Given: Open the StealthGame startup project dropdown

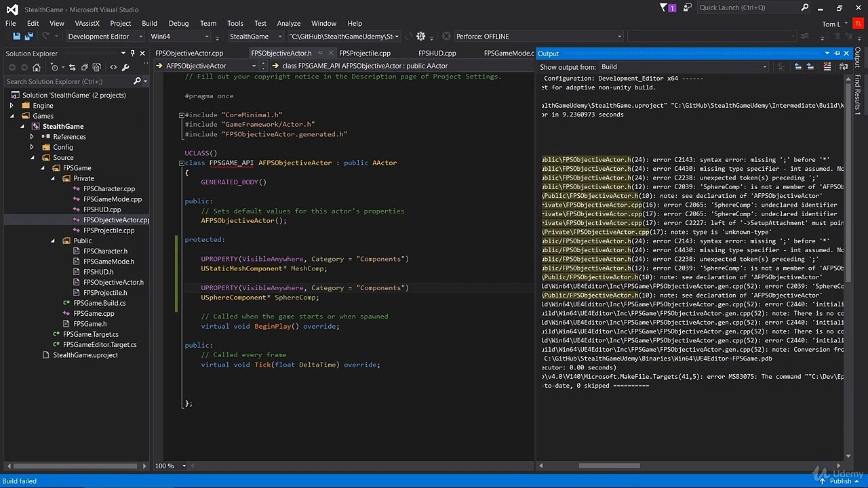Looking at the screenshot, I should [255, 37].
